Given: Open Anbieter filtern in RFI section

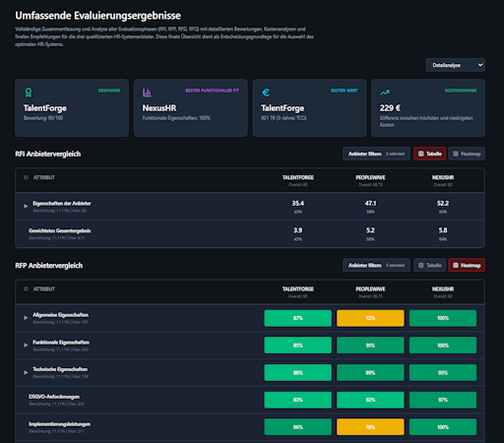Looking at the screenshot, I should tap(376, 154).
